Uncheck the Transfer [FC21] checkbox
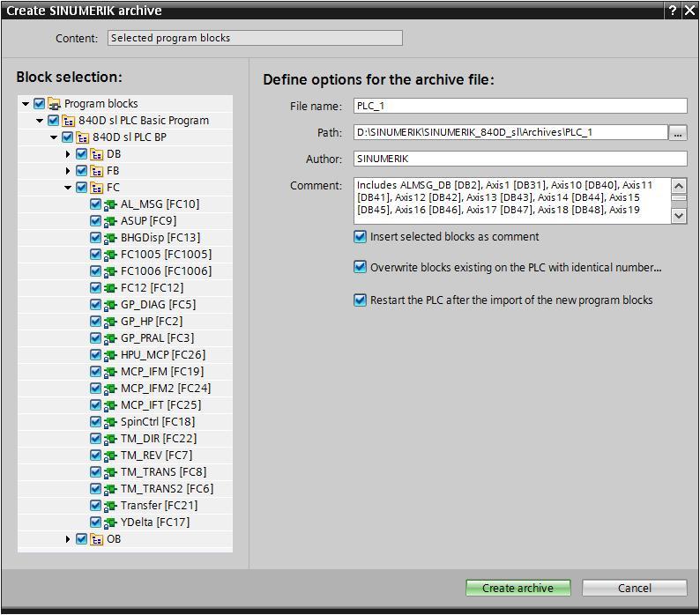The width and height of the screenshot is (700, 615). point(95,505)
